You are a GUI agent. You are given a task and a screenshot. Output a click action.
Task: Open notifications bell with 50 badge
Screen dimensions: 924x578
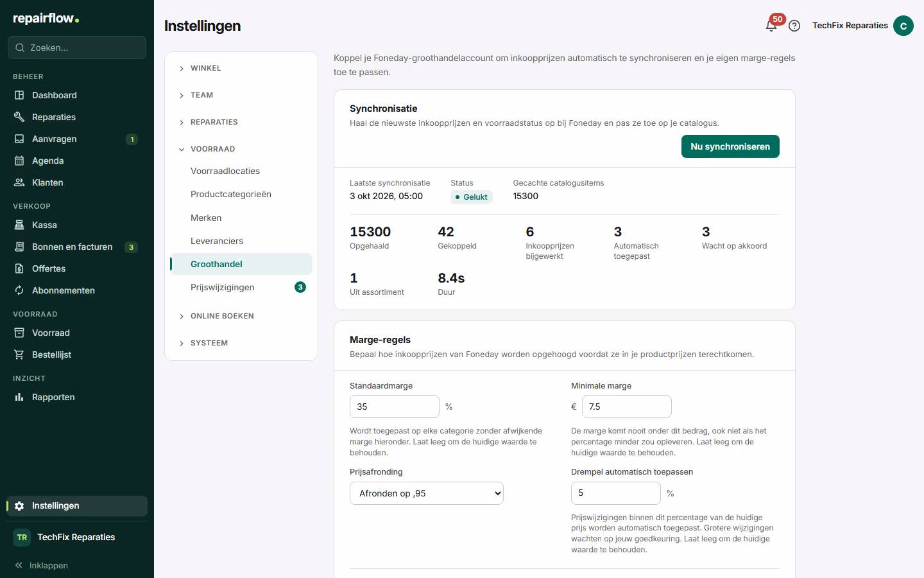tap(772, 25)
